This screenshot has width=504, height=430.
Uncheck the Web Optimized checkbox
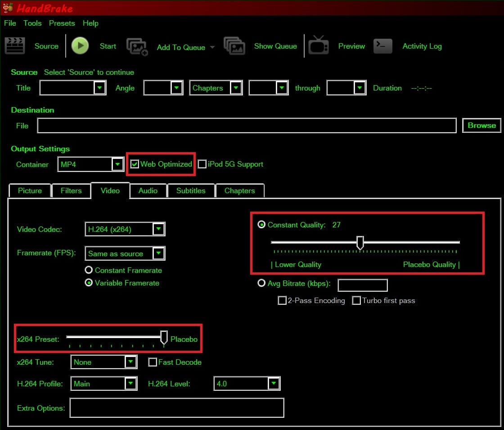(135, 164)
